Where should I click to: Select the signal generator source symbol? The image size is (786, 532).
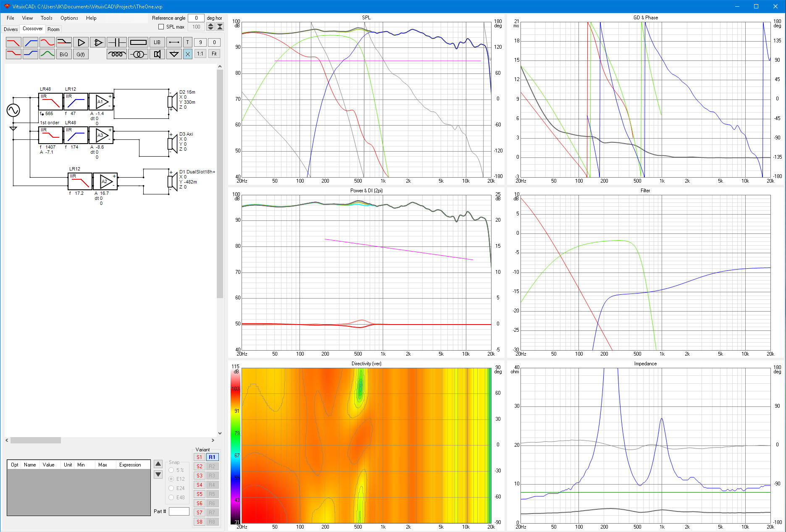[13, 110]
